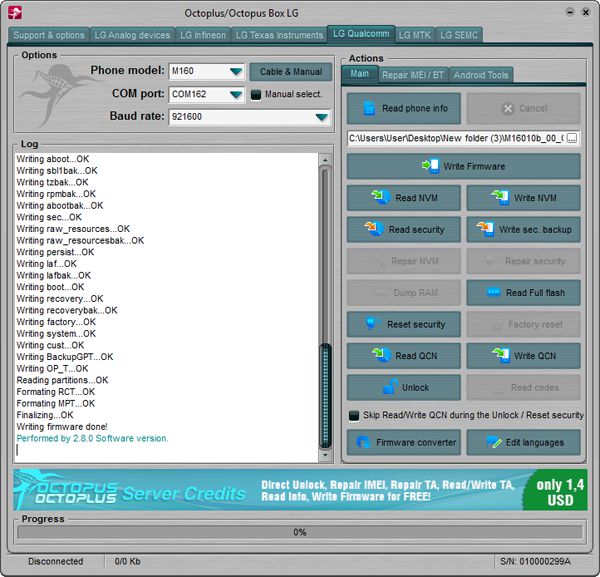Screen dimensions: 600x577
Task: Click the Write Firmware phone icon
Action: (431, 166)
